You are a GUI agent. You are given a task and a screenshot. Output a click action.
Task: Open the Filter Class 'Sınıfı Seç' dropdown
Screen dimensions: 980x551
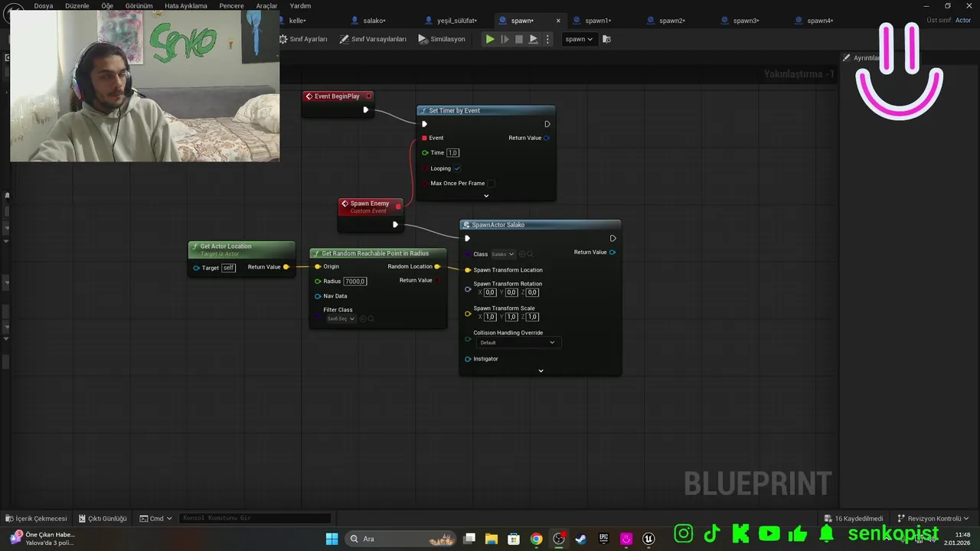pyautogui.click(x=341, y=318)
